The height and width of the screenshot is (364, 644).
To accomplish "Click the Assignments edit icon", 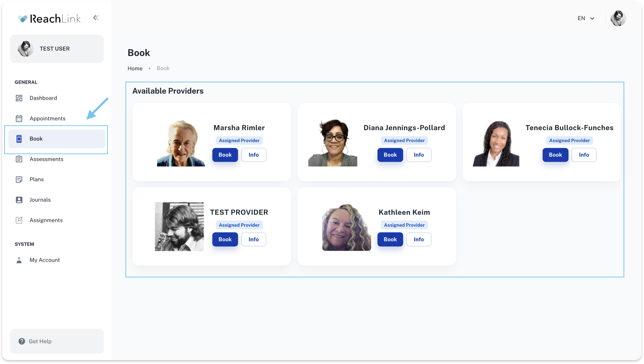I will (19, 220).
